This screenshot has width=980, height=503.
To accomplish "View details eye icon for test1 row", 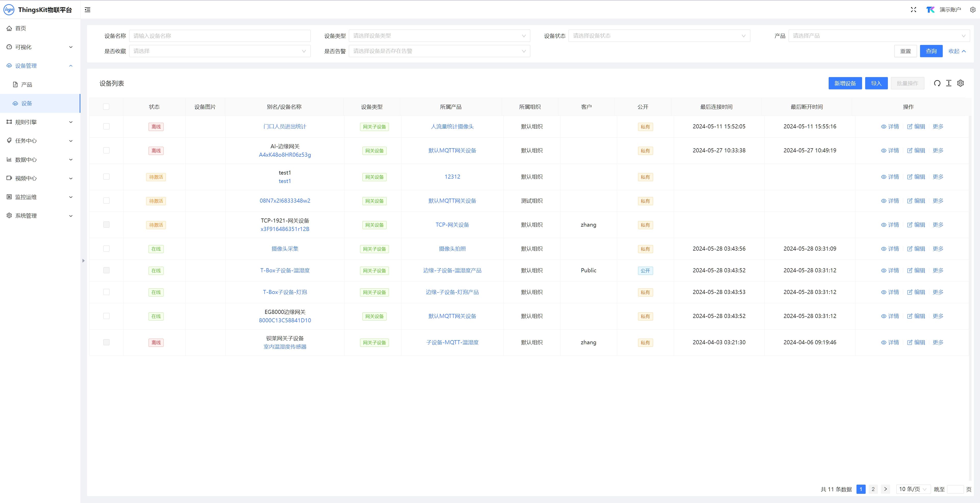I will [883, 177].
